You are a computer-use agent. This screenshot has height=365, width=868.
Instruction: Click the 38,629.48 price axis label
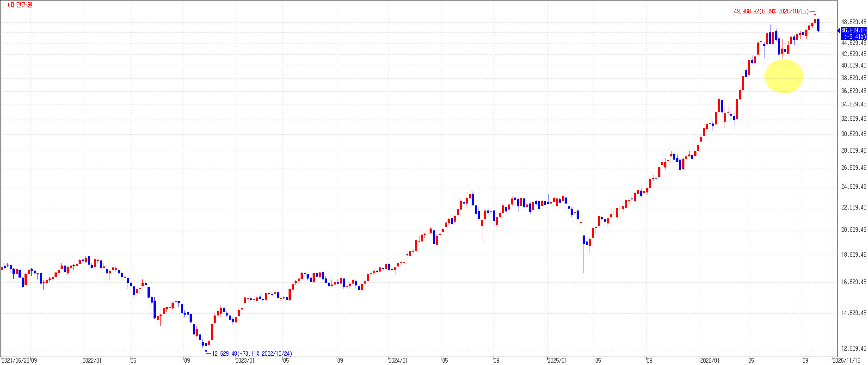tap(854, 78)
